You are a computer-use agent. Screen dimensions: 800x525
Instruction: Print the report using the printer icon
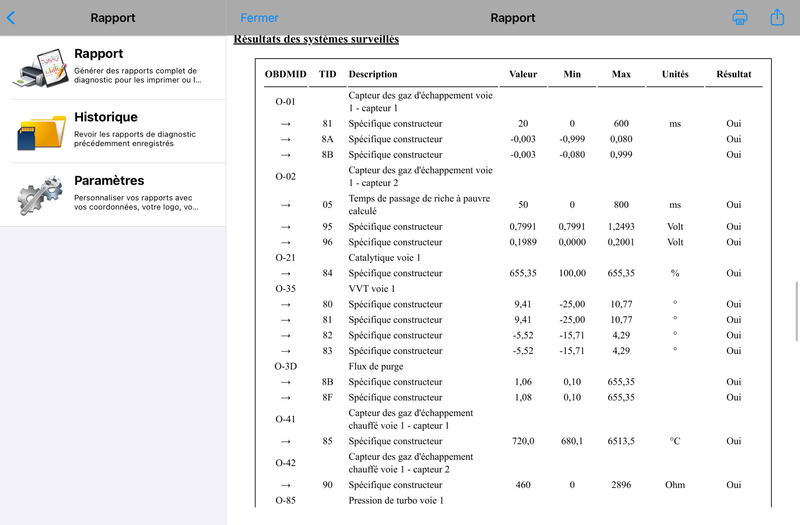(x=740, y=18)
